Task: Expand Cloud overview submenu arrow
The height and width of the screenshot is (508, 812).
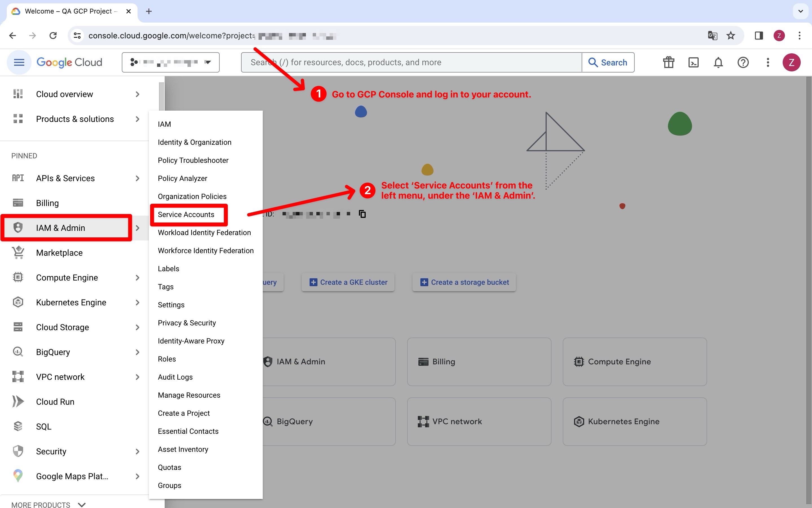Action: [137, 94]
